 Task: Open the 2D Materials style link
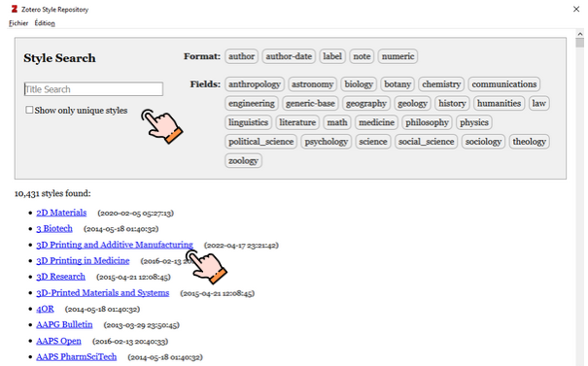[61, 213]
